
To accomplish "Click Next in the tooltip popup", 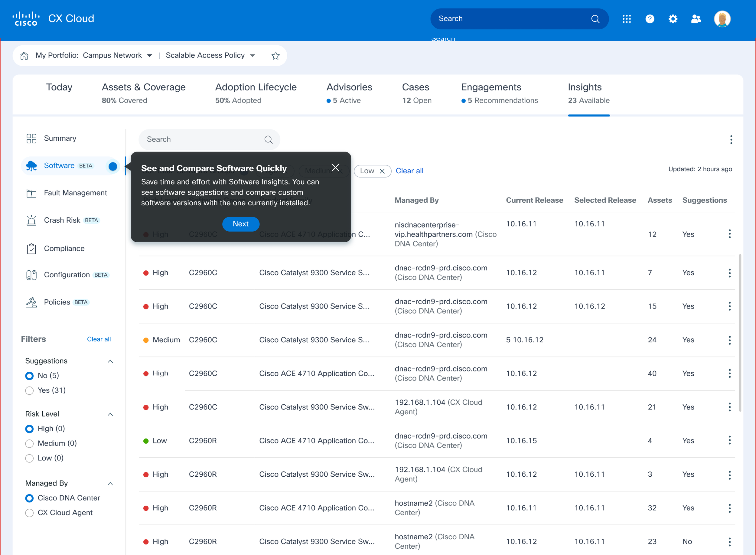I will [x=240, y=224].
